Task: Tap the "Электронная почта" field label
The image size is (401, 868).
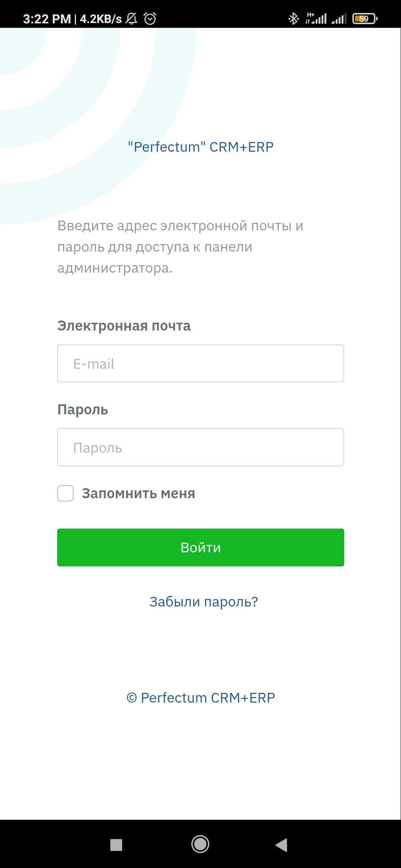Action: pos(124,326)
